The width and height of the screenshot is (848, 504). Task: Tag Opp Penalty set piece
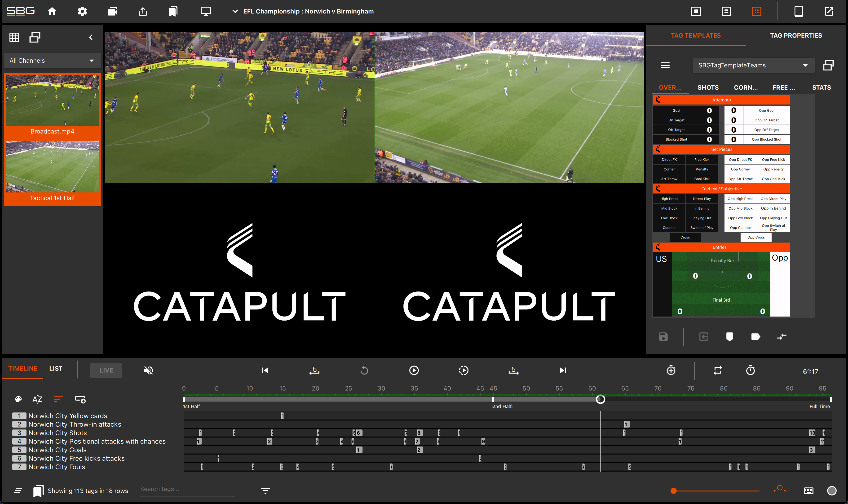pos(773,169)
